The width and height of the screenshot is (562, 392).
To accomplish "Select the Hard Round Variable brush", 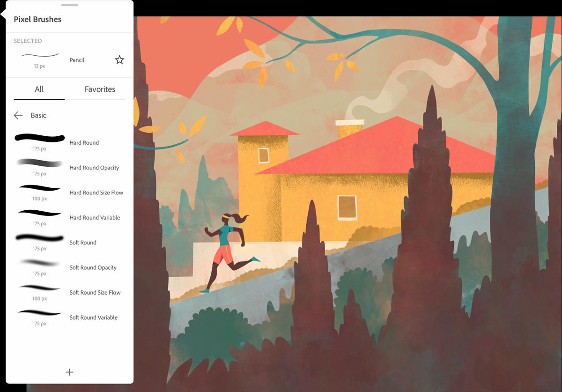I will pos(69,217).
